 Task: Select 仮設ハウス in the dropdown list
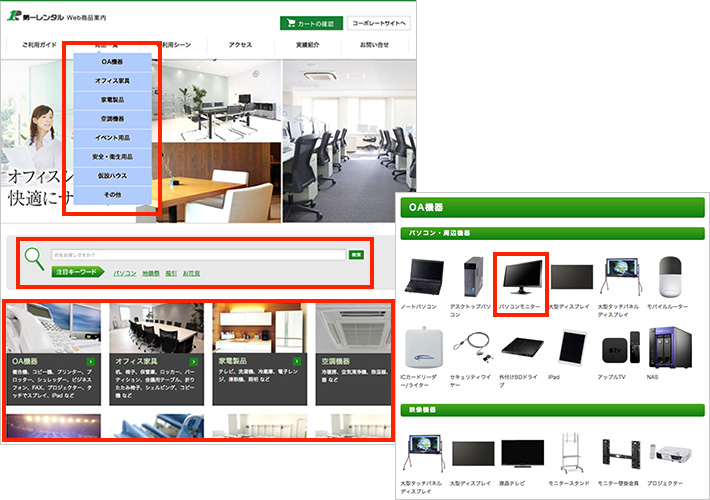[113, 175]
